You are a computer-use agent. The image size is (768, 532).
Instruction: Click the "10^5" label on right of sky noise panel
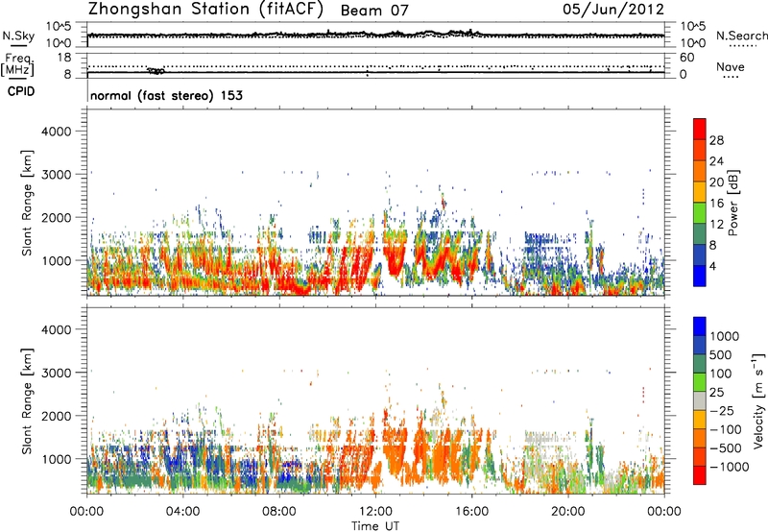(692, 27)
